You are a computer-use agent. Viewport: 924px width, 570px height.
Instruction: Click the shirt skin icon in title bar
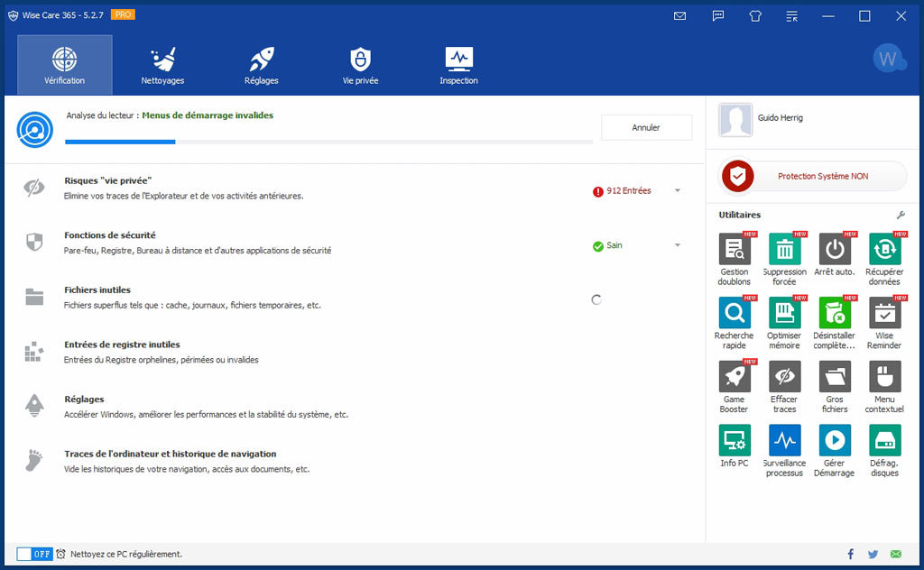click(x=755, y=16)
